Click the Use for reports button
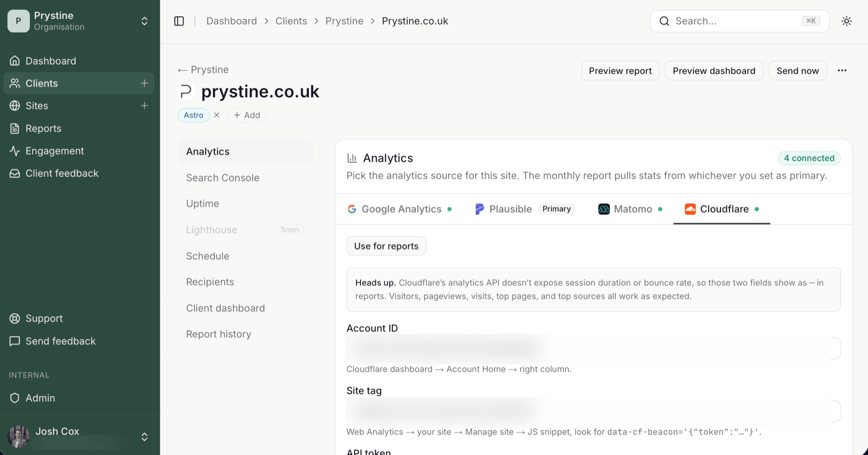The height and width of the screenshot is (455, 868). point(386,246)
